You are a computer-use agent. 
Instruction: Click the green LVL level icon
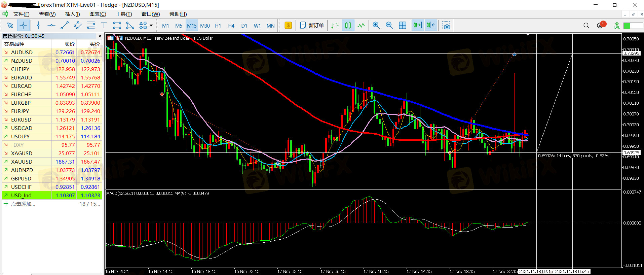[617, 26]
